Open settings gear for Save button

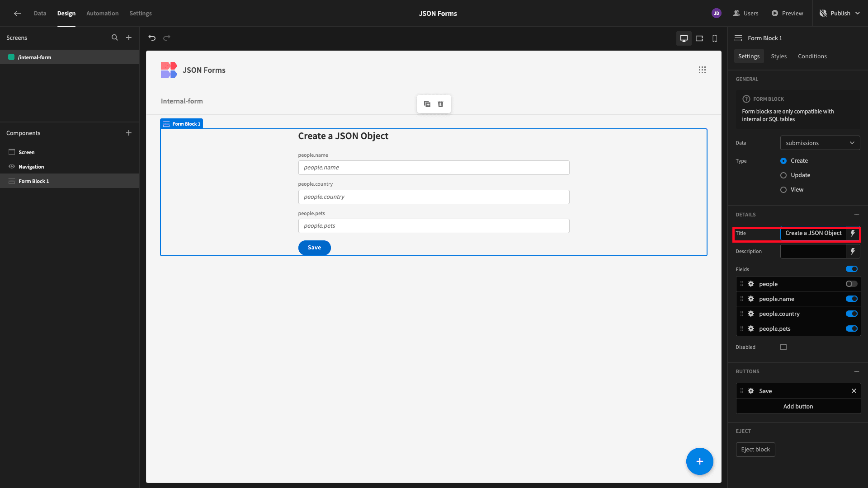(751, 391)
